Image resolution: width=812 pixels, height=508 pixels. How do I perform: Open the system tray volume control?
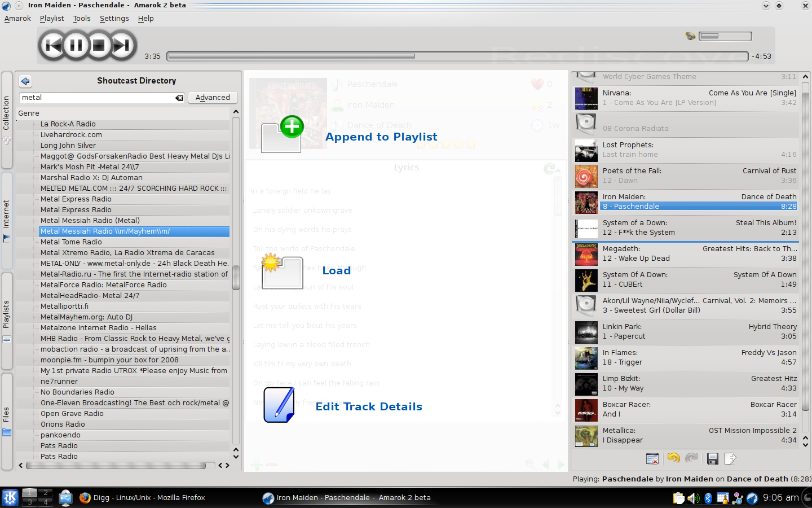(x=694, y=498)
